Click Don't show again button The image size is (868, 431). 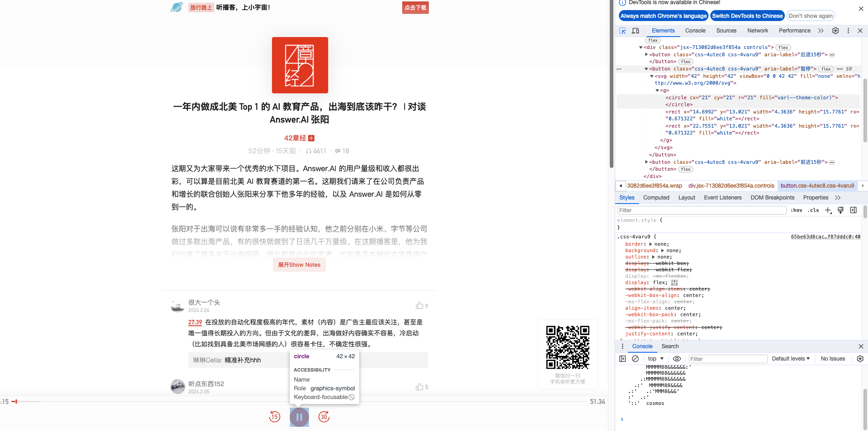pyautogui.click(x=810, y=16)
